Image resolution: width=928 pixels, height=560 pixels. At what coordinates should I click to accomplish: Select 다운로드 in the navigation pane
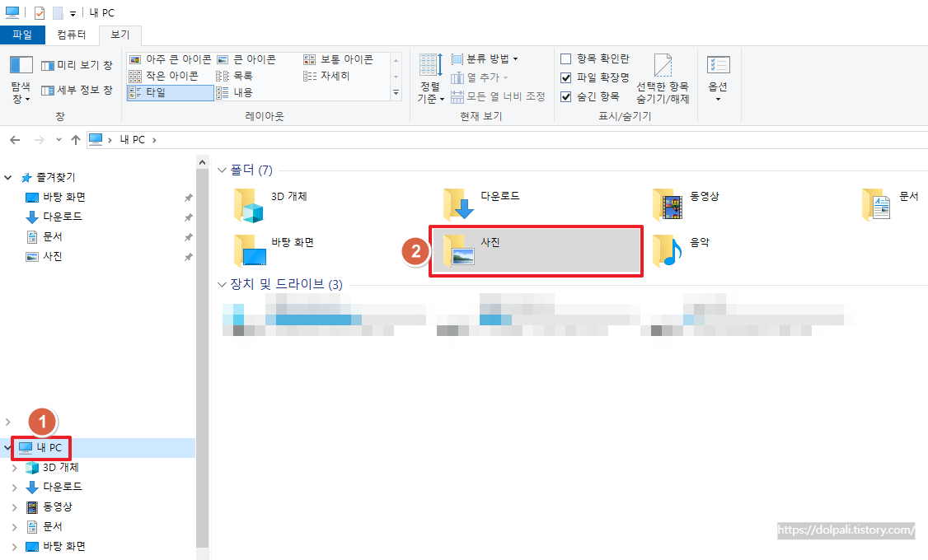tap(62, 216)
